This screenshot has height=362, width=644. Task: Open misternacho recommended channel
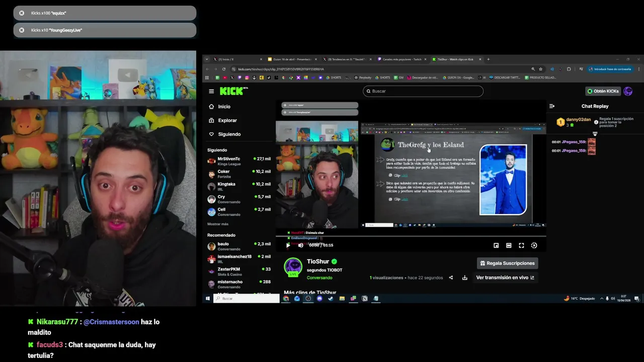pos(239,284)
